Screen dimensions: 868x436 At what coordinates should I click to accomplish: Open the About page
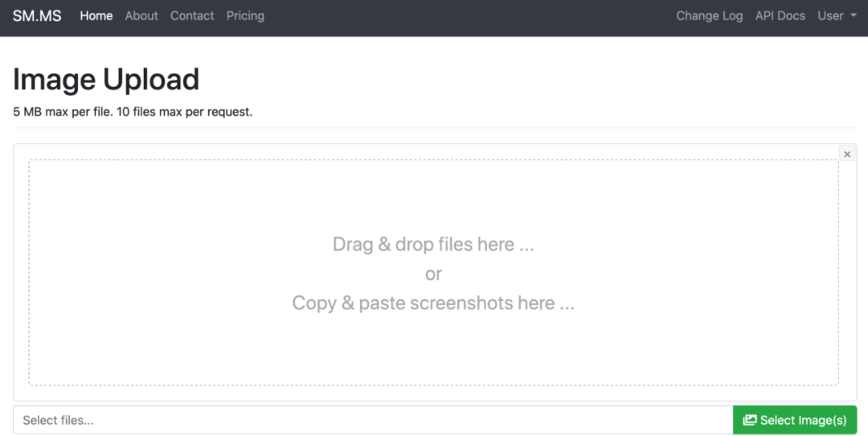(141, 16)
